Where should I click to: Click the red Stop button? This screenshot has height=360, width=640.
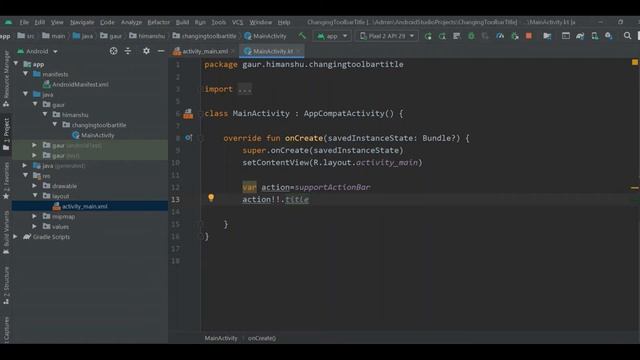tap(529, 36)
